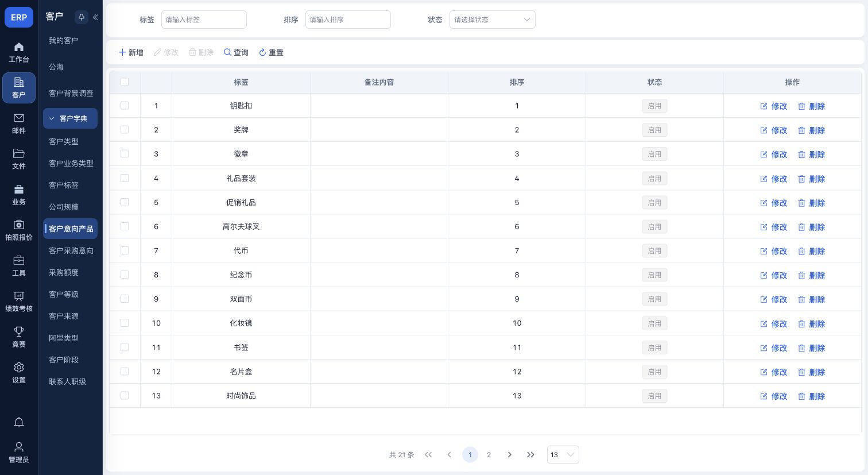Click 删除 for the 代币 row
Viewport: 868px width, 475px height.
[x=811, y=251]
